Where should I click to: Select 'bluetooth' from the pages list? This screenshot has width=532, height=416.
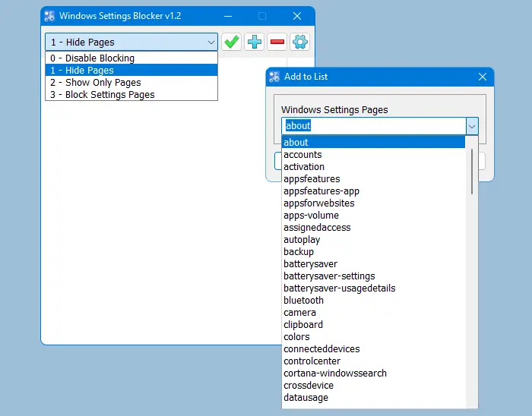click(374, 301)
